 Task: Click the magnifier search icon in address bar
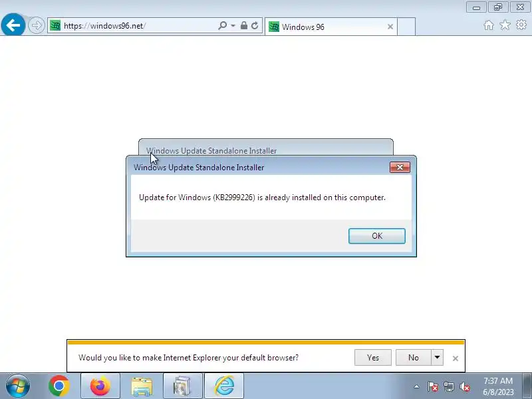click(x=222, y=25)
